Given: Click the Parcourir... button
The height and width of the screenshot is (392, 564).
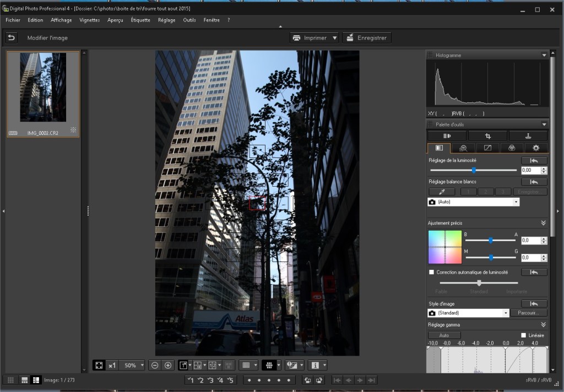Looking at the screenshot, I should pos(528,312).
